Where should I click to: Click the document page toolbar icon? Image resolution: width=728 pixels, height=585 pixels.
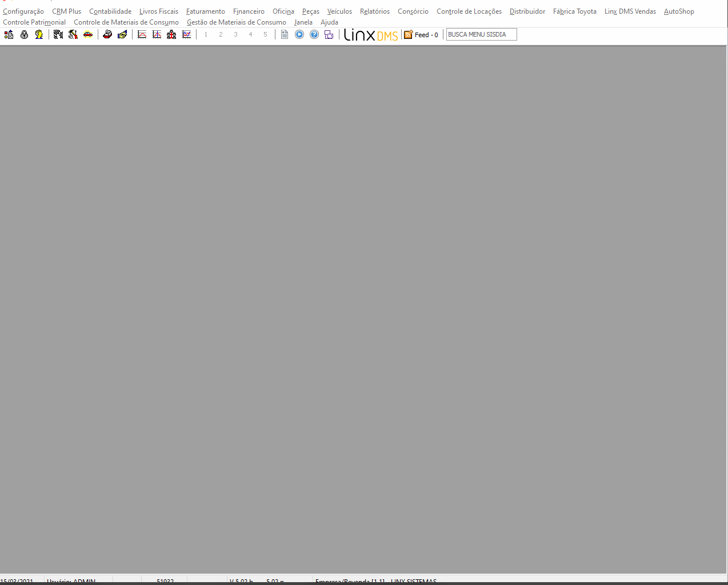point(285,35)
